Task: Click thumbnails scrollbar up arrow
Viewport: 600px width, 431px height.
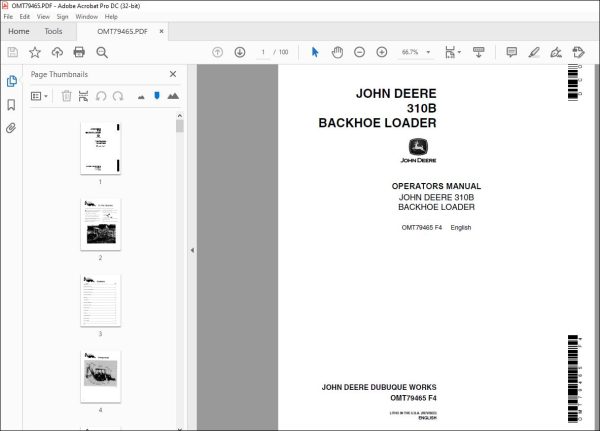Action: click(x=180, y=116)
